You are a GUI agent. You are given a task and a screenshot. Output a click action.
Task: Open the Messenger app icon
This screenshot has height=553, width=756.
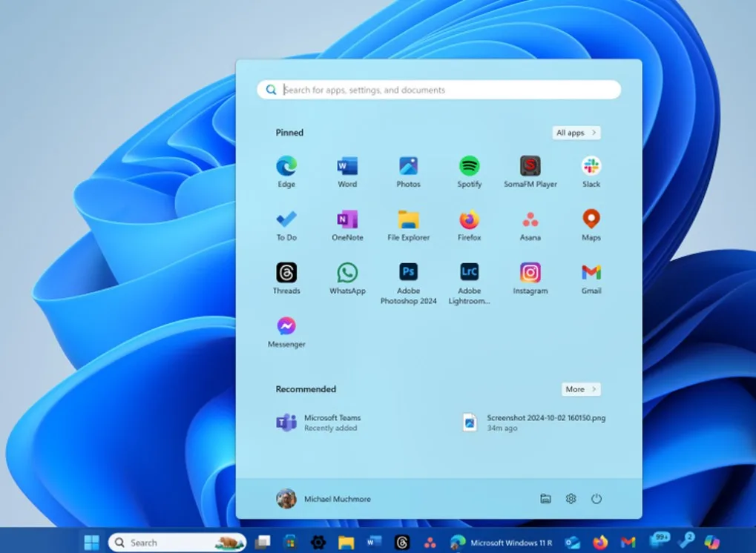(x=286, y=327)
